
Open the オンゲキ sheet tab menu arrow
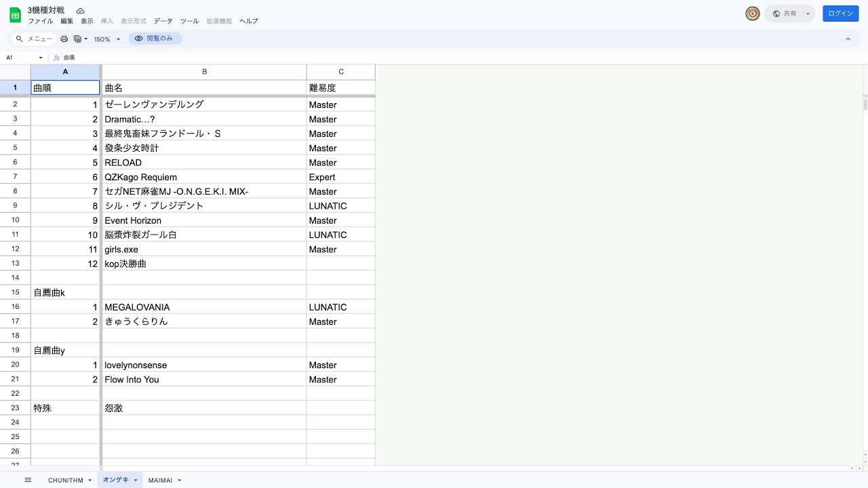coord(136,481)
